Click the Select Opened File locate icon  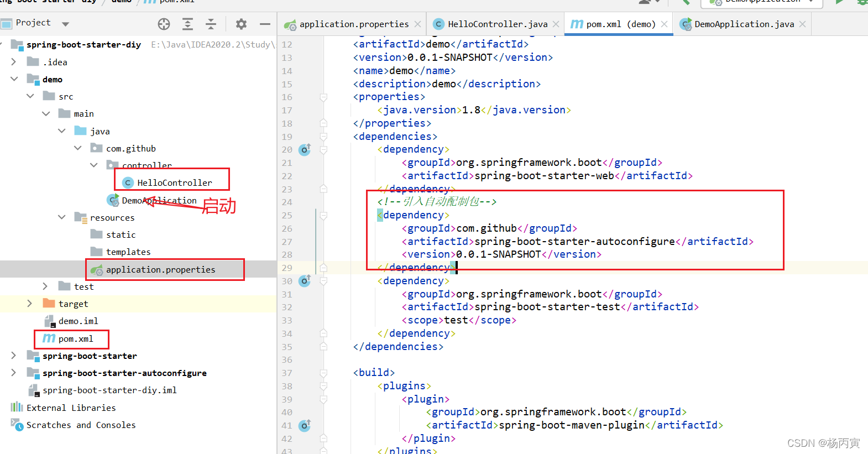(x=164, y=24)
